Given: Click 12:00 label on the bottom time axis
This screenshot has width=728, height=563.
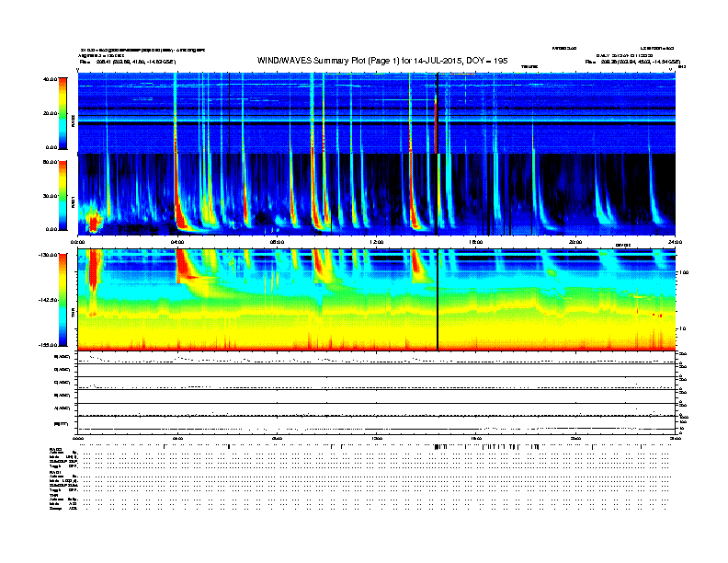Looking at the screenshot, I should [376, 438].
